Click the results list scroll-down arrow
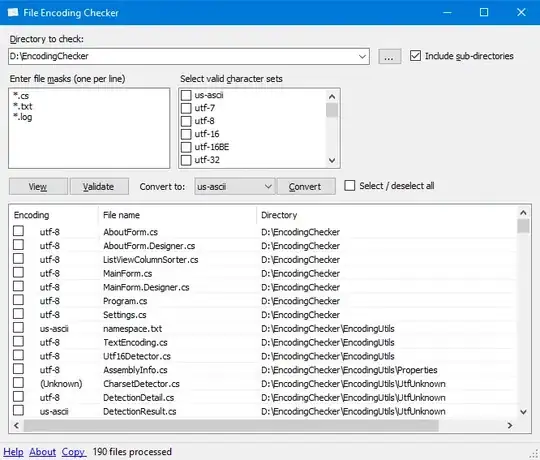The height and width of the screenshot is (460, 540). (x=523, y=411)
